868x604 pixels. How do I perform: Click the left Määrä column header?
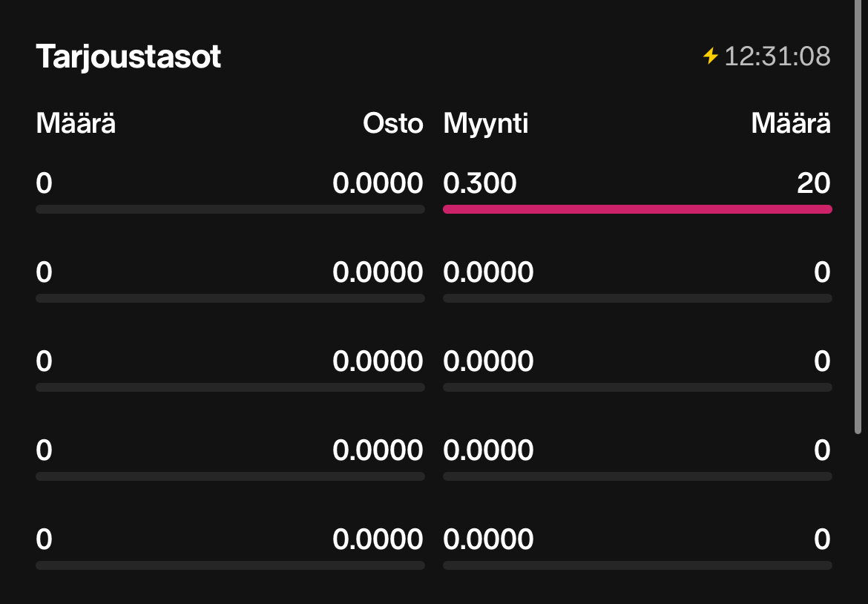[x=76, y=123]
